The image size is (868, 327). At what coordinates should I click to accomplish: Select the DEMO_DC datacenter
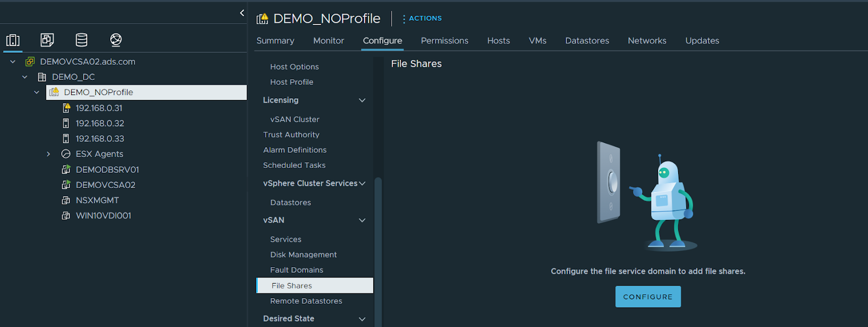(x=73, y=77)
